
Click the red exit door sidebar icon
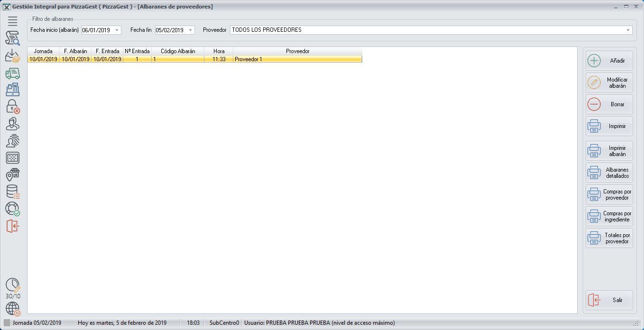[13, 226]
